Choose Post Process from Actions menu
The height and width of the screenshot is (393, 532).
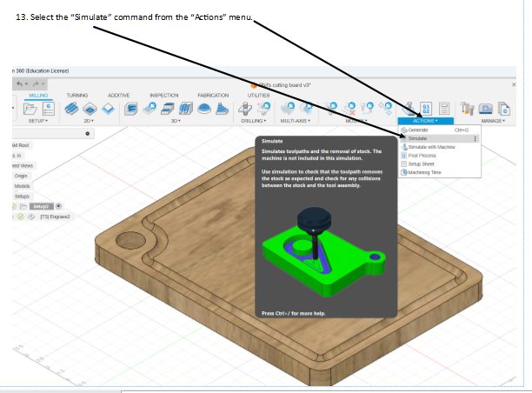440,156
